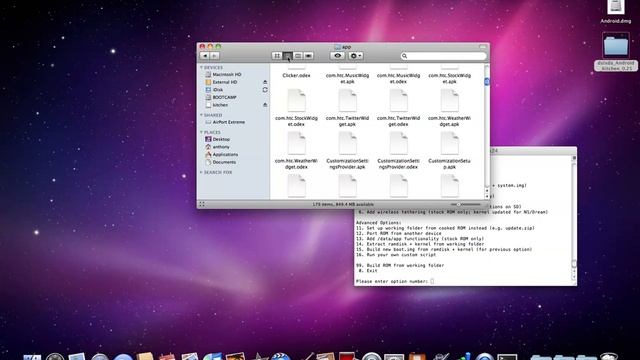Click the sidebar resize icon at bottom-left
Screen dimensions: 640x360
pos(202,204)
